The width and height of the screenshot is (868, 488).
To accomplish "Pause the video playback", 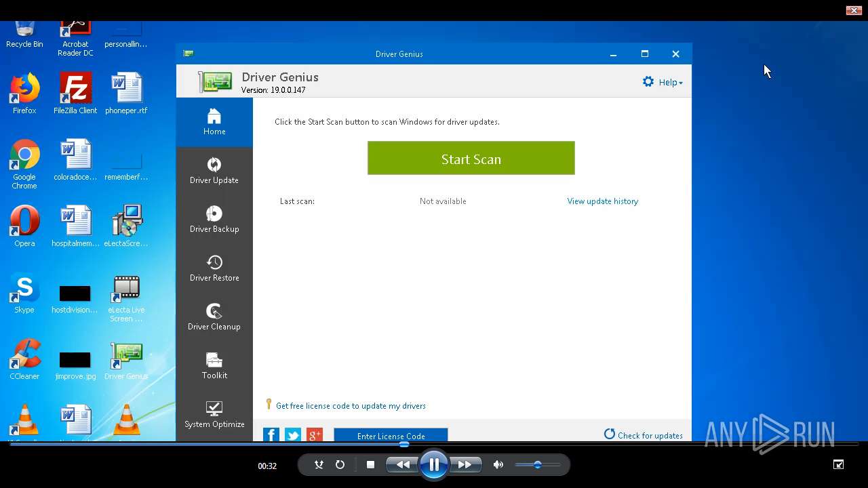I will (x=434, y=464).
